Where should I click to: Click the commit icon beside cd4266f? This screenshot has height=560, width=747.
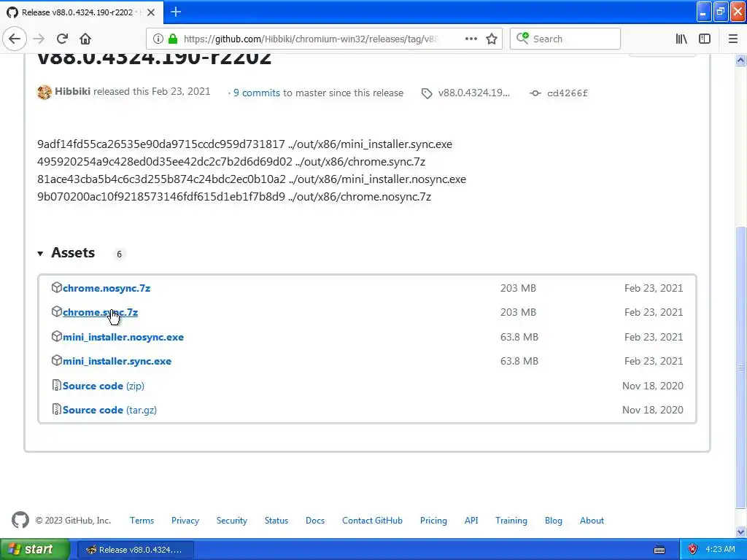(x=535, y=93)
